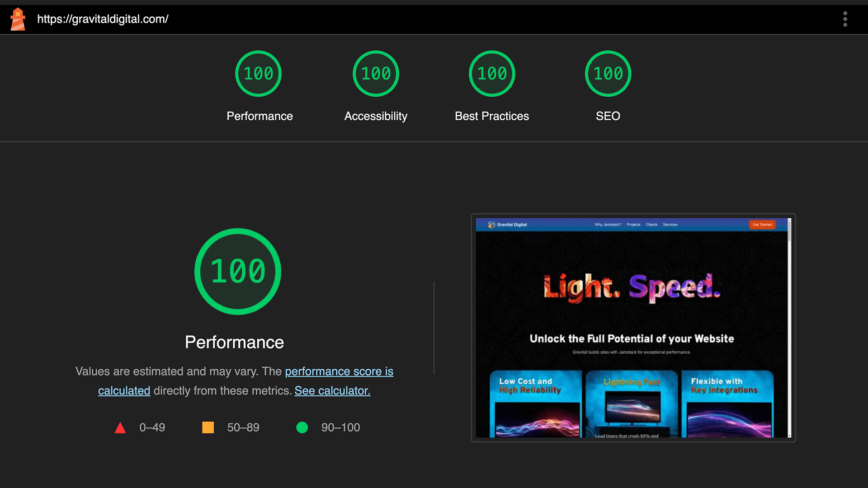Open the Why Jamstack? navigation item
The image size is (868, 488).
tap(608, 224)
